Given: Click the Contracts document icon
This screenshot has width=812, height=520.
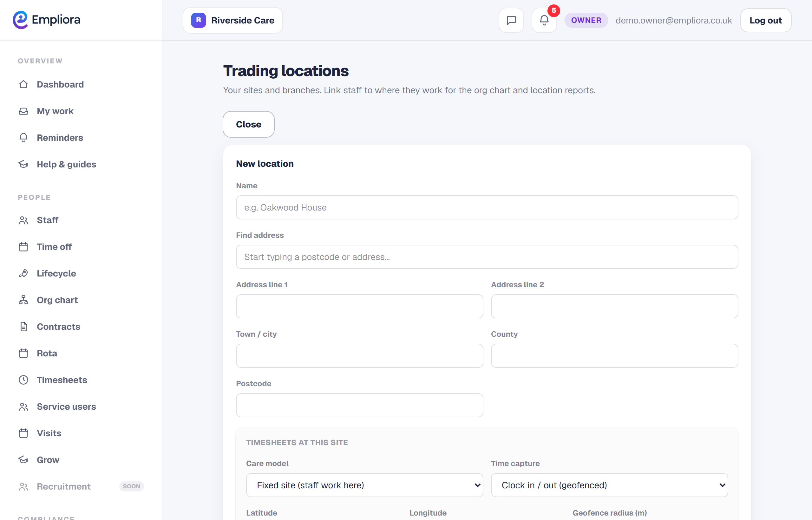Looking at the screenshot, I should 23,326.
